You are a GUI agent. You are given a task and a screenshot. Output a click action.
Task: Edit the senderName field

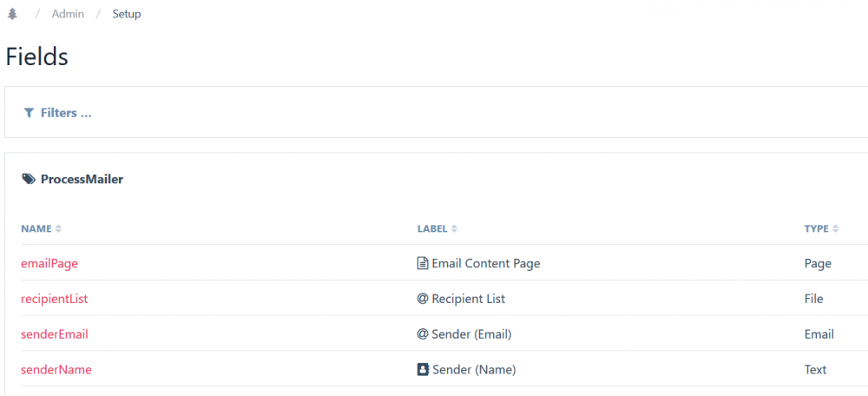(x=56, y=370)
